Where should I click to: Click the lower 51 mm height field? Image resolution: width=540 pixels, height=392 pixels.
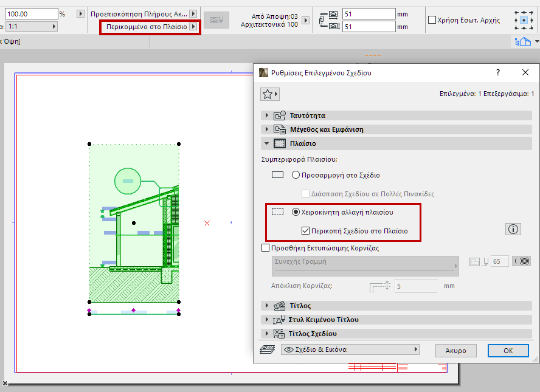coord(369,27)
